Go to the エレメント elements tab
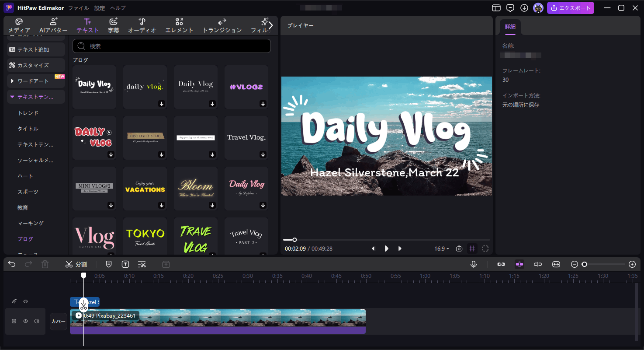Image resolution: width=644 pixels, height=350 pixels. coord(179,26)
